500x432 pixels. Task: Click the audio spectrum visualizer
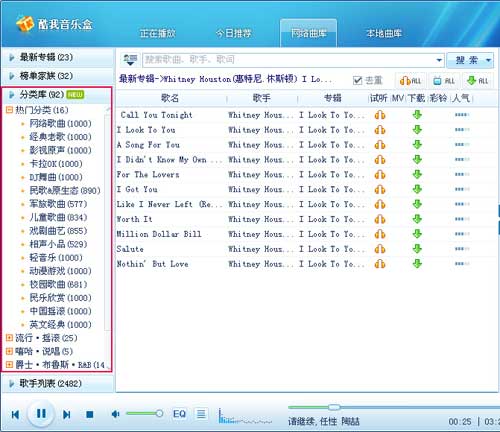(x=245, y=417)
